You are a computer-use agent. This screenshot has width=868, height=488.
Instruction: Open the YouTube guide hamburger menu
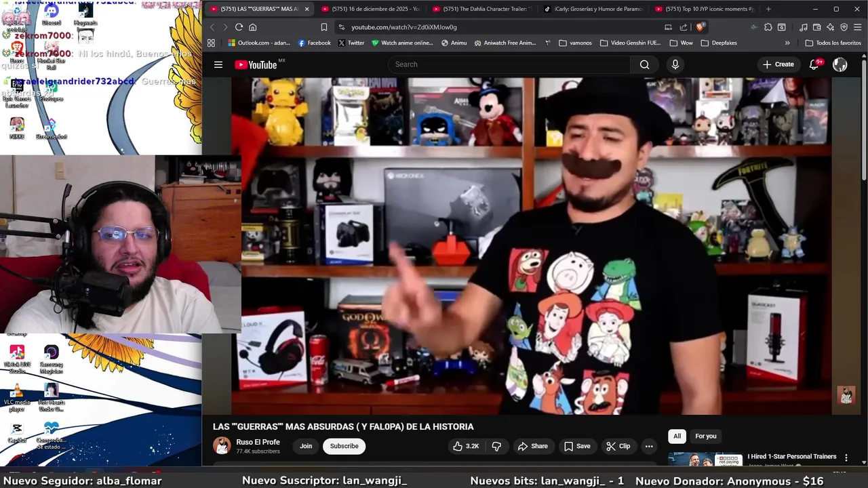(218, 64)
